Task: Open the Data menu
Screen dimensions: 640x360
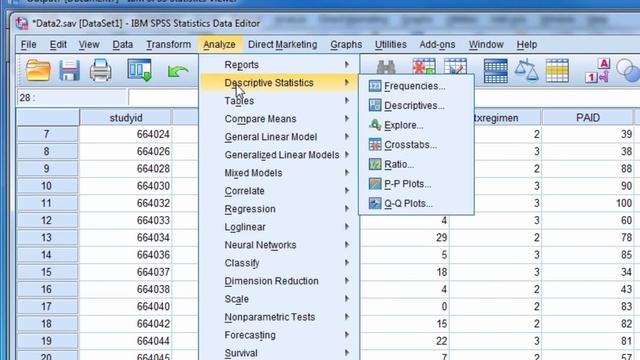Action: pyautogui.click(x=122, y=44)
